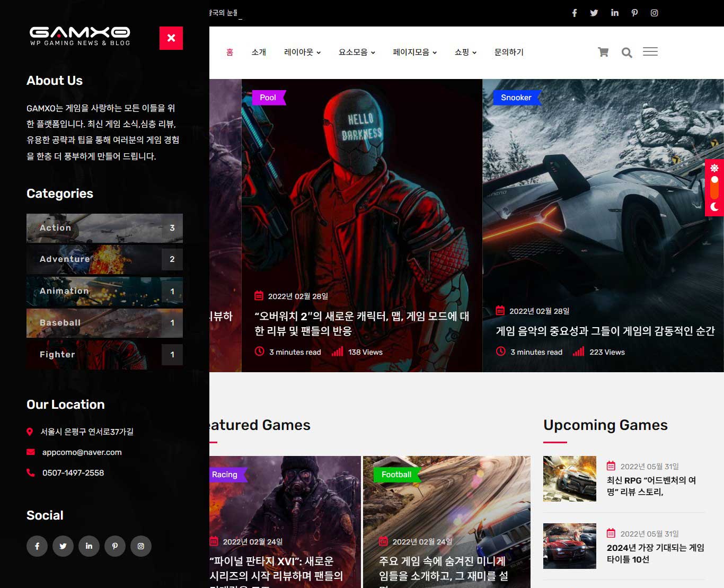Screen dimensions: 724x588
Task: Click the clock icon on the Overwatch 2 post
Action: [259, 351]
